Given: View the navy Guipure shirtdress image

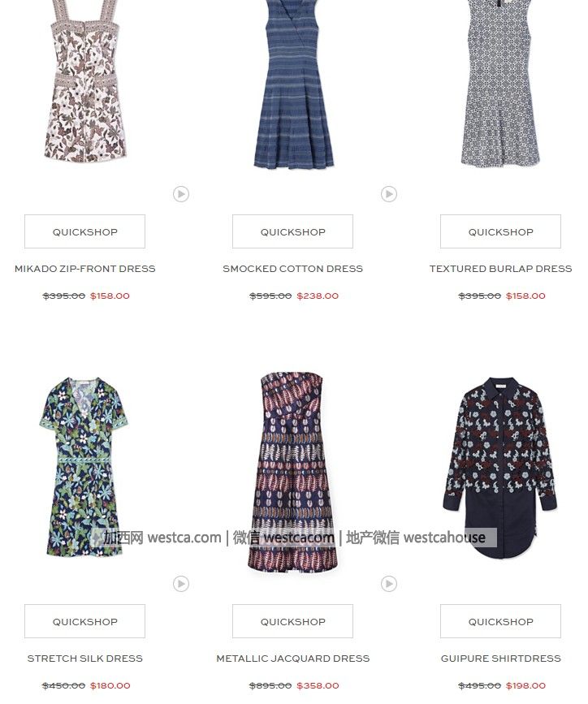Looking at the screenshot, I should click(501, 468).
